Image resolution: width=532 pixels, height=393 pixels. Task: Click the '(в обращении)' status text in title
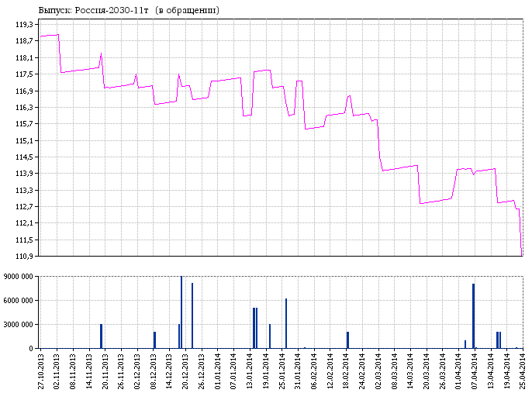pos(187,10)
